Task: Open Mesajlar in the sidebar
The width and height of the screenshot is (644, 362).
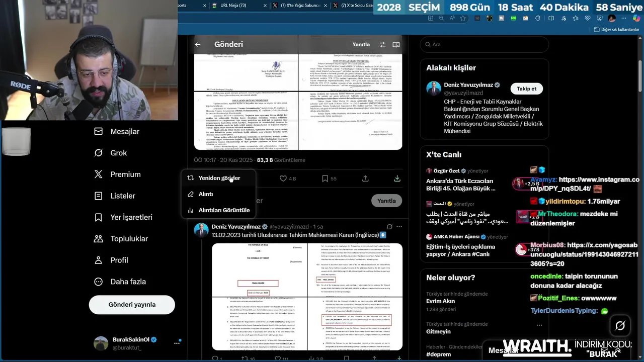Action: click(x=117, y=131)
